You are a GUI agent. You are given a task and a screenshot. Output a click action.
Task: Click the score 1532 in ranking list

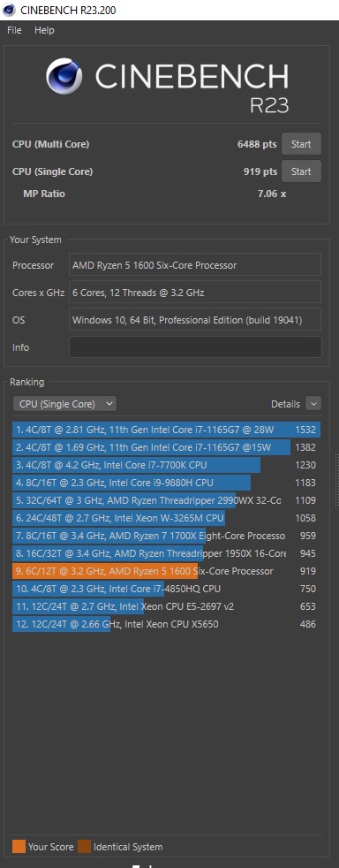pyautogui.click(x=305, y=430)
